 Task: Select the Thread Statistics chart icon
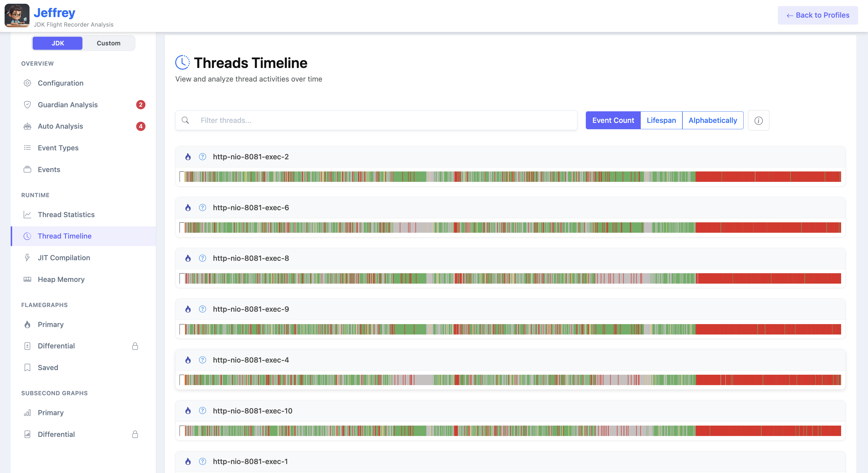point(28,215)
